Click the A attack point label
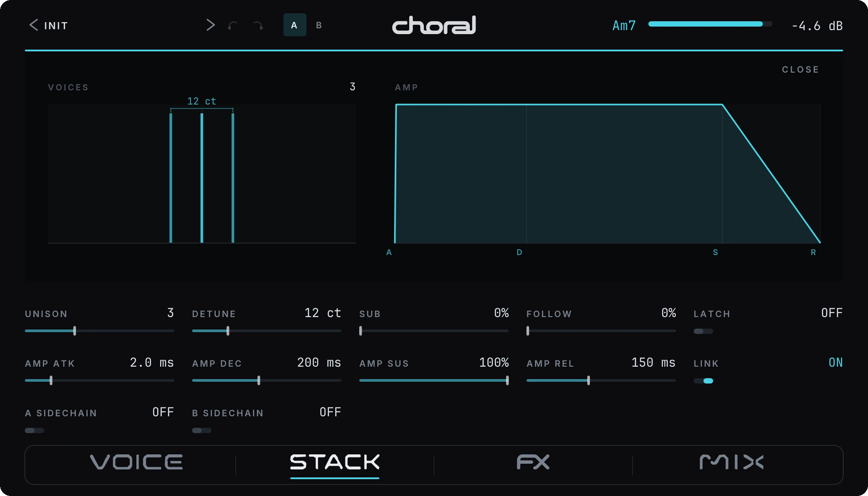Viewport: 868px width, 496px height. pos(389,252)
